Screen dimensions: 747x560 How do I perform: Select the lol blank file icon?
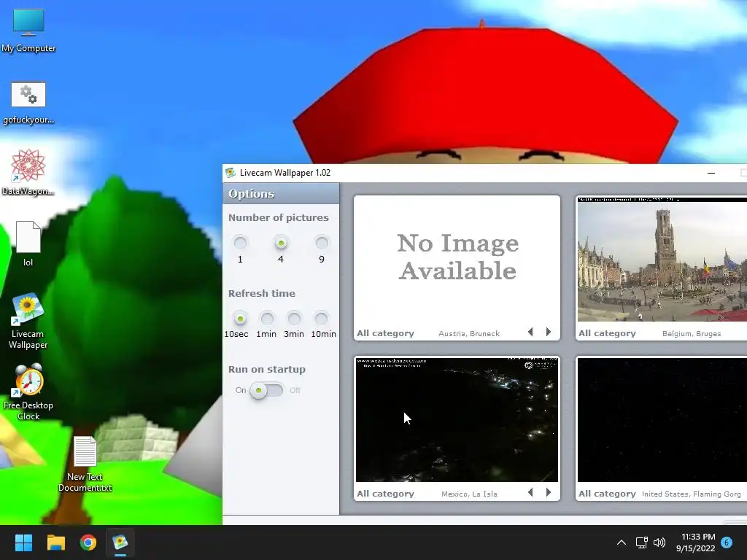click(28, 244)
